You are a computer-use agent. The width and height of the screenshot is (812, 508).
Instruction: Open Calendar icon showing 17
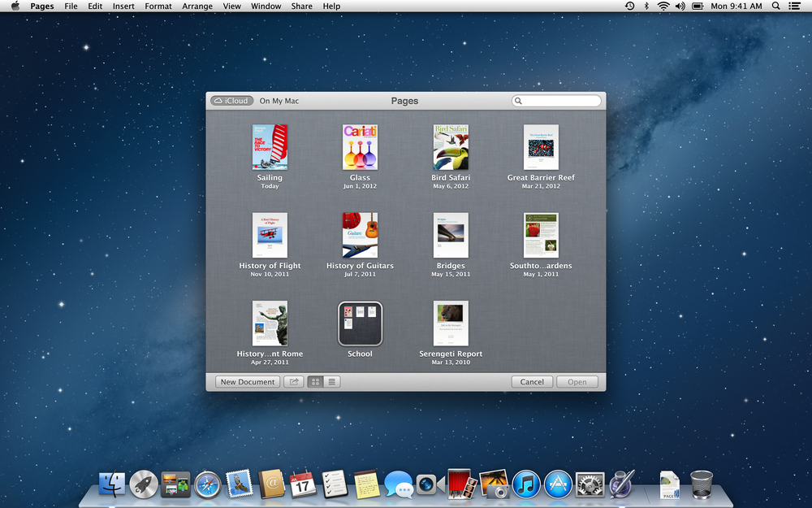[x=303, y=484]
